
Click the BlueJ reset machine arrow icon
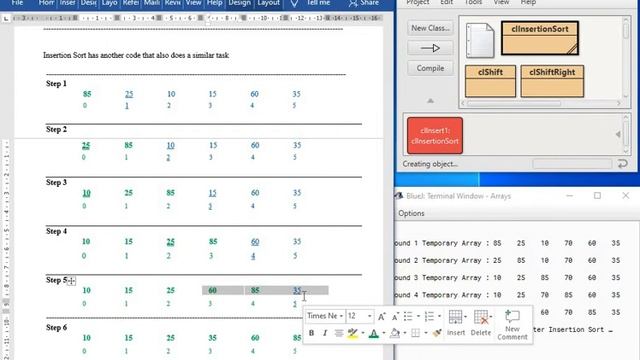pyautogui.click(x=622, y=164)
